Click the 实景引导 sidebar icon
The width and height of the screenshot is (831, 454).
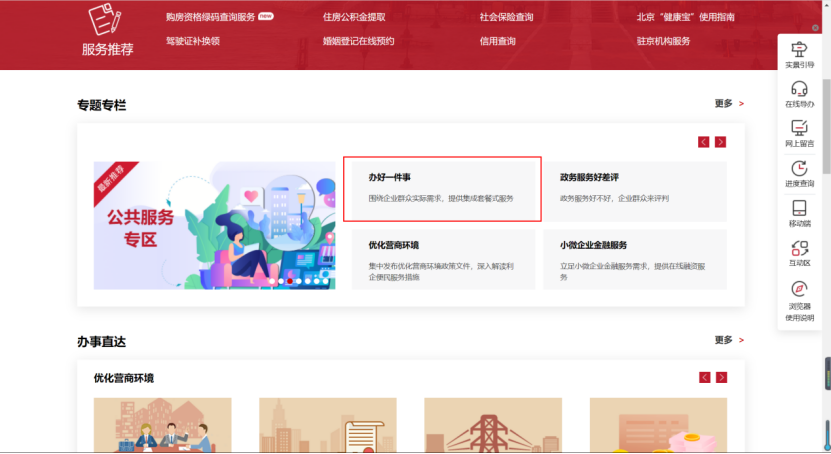[799, 49]
